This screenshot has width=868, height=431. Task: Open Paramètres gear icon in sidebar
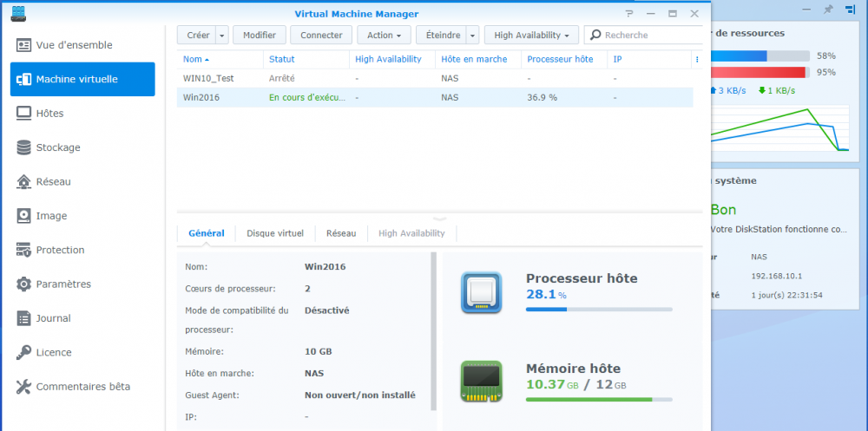pos(23,284)
